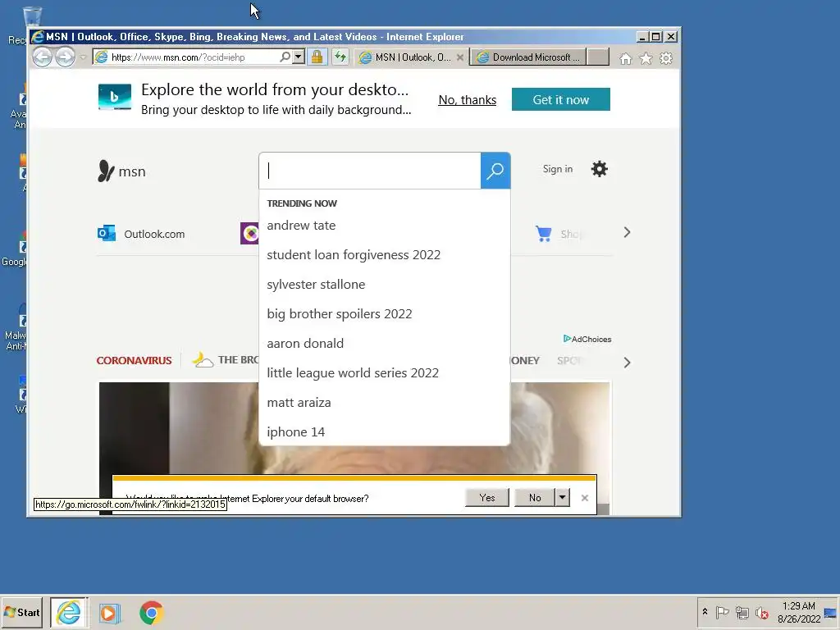Click the Home icon in IE toolbar

626,58
